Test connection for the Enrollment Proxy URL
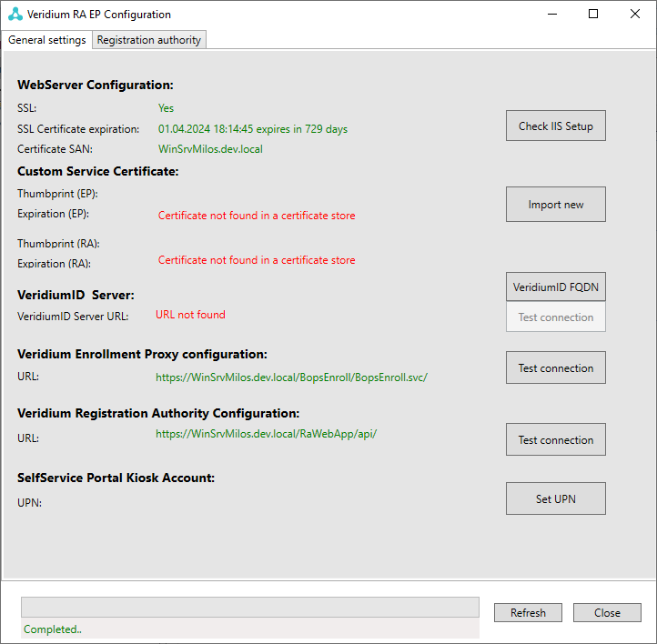The image size is (657, 644). coord(555,368)
